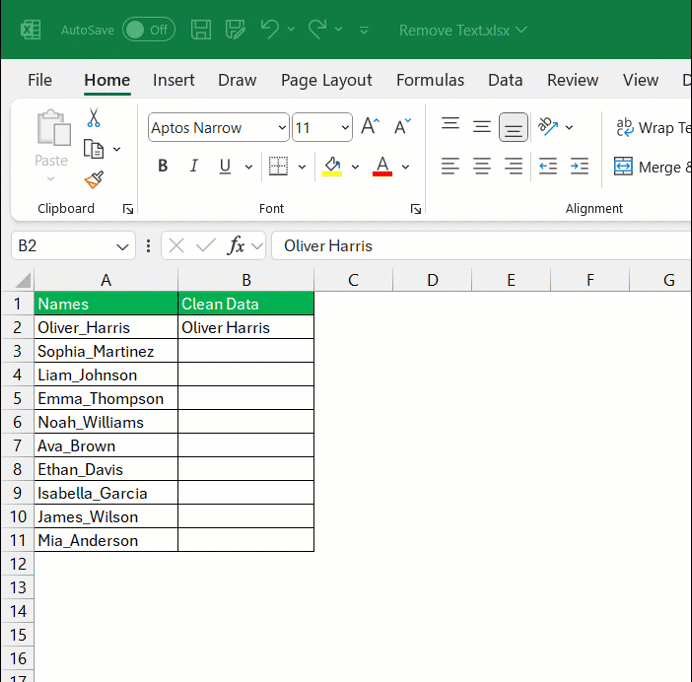Click the Save As icon with pencil
This screenshot has width=692, height=682.
[x=235, y=30]
